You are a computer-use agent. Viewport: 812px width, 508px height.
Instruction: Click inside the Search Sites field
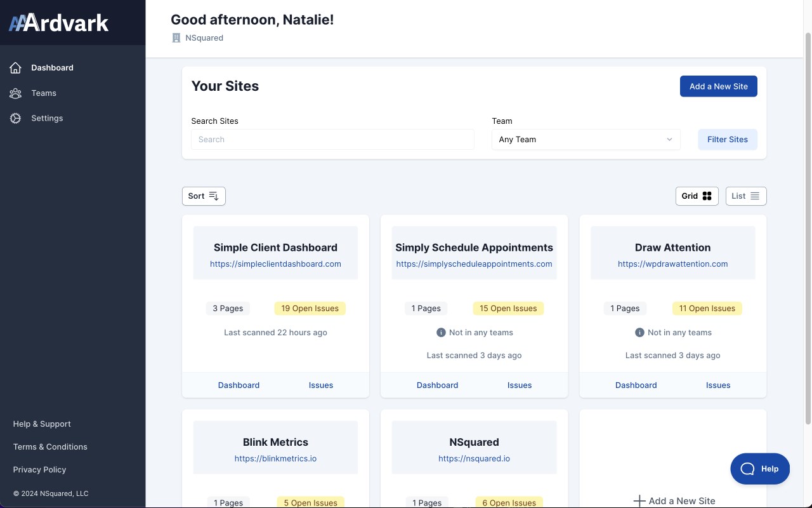pos(332,140)
